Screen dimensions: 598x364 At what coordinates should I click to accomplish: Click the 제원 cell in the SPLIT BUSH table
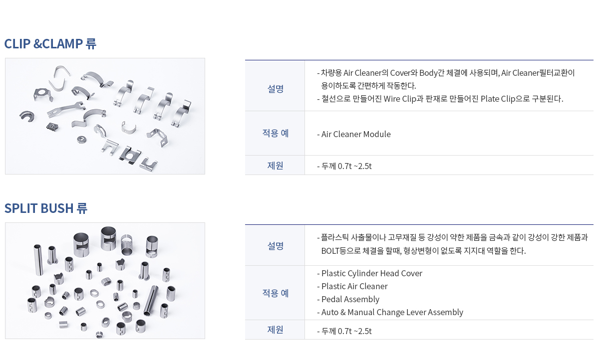click(x=275, y=330)
